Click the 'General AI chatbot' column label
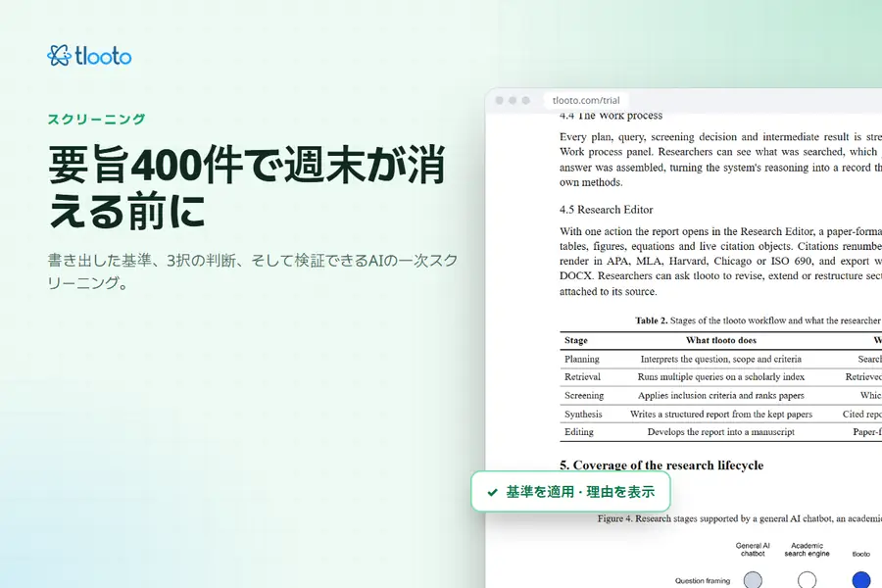Screen dimensions: 882x588 (753, 550)
